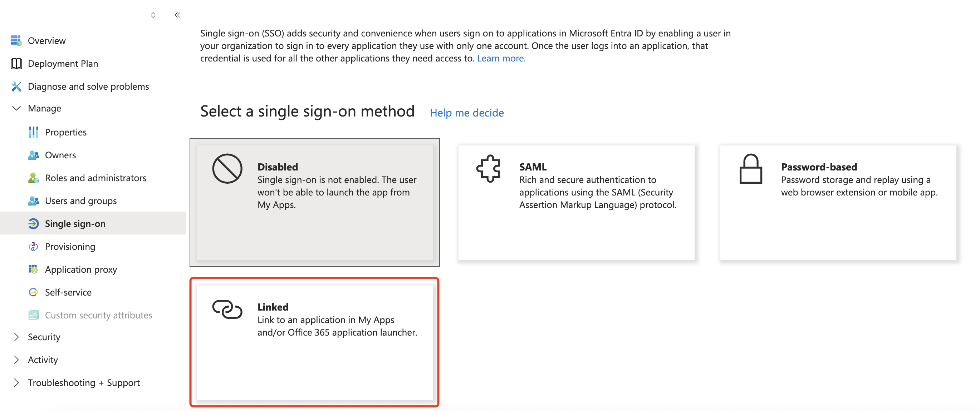
Task: Click the Diagnose and solve problems wrench icon
Action: pyautogui.click(x=16, y=86)
